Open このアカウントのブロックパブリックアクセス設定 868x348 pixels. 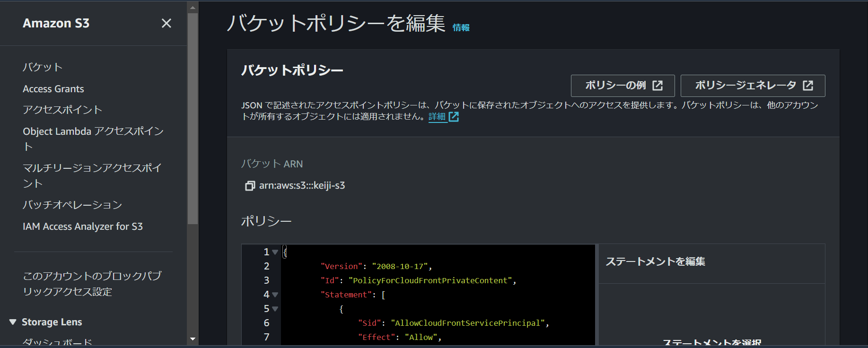pyautogui.click(x=92, y=284)
